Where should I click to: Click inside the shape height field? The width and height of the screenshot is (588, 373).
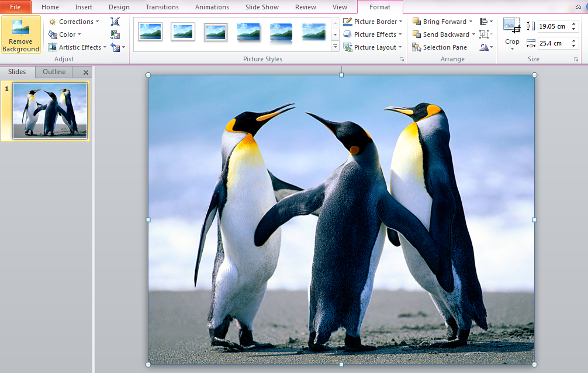[554, 26]
